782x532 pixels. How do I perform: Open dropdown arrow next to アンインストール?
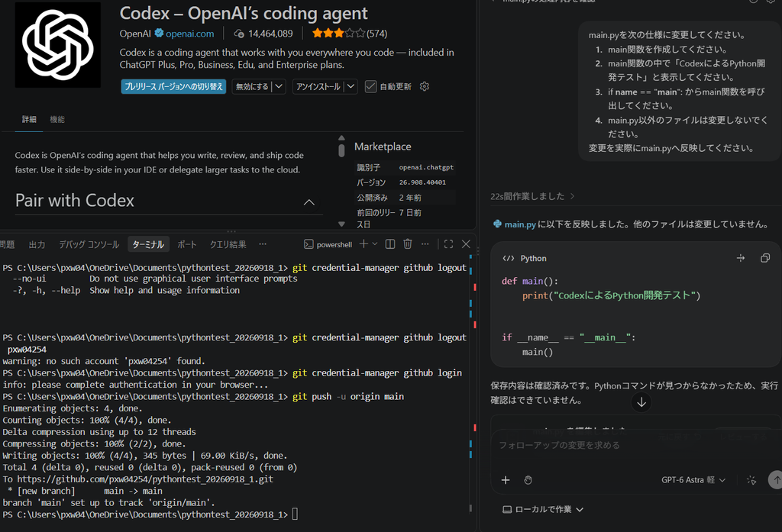(351, 86)
